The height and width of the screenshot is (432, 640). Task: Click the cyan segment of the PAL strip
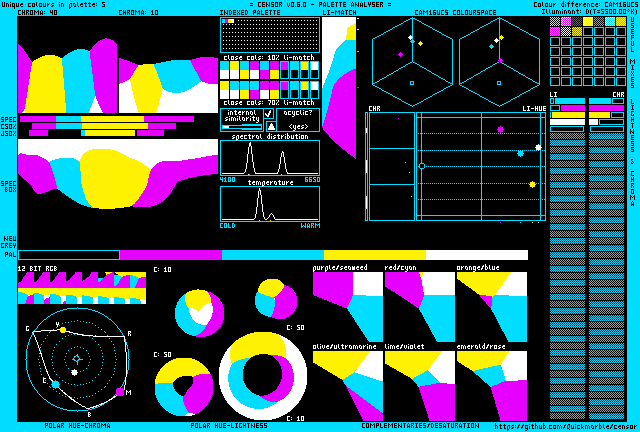tap(273, 255)
